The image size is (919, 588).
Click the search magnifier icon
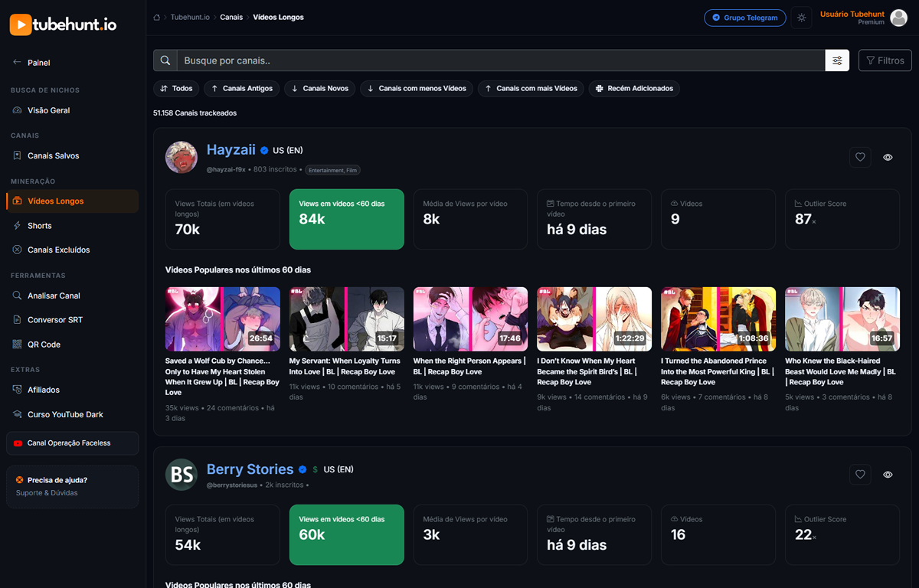[x=165, y=60]
